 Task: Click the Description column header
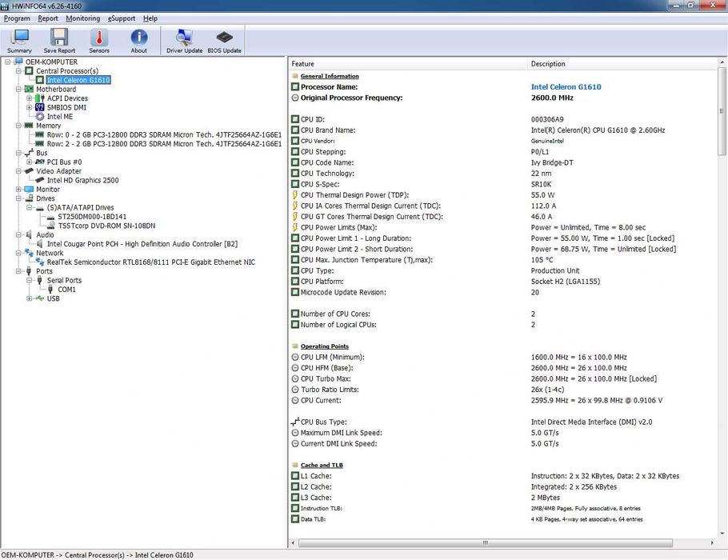622,64
